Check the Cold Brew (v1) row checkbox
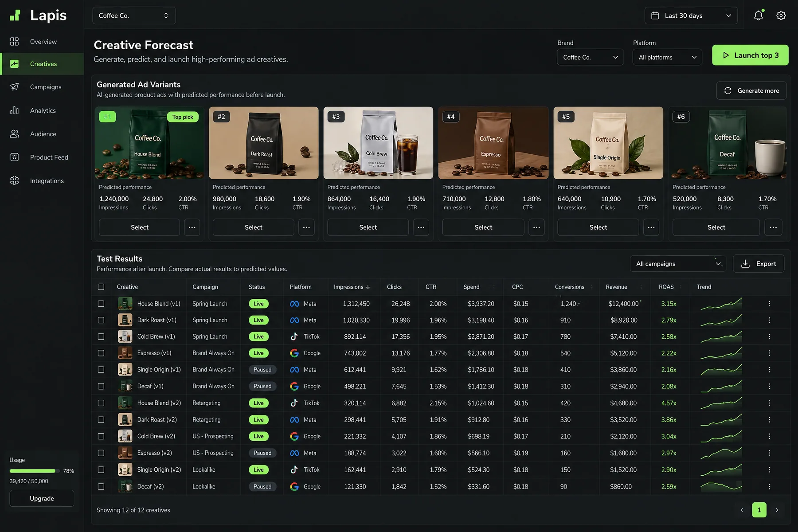 (x=101, y=336)
